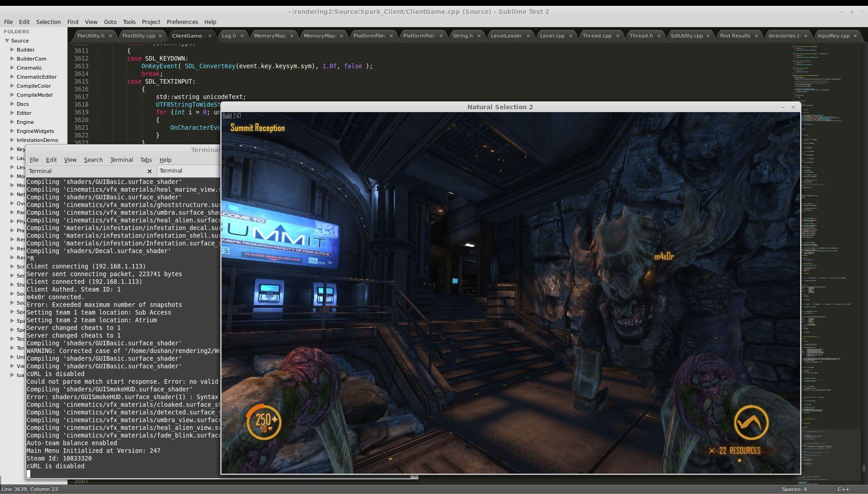
Task: Collapse the Source root folder
Action: tap(7, 41)
